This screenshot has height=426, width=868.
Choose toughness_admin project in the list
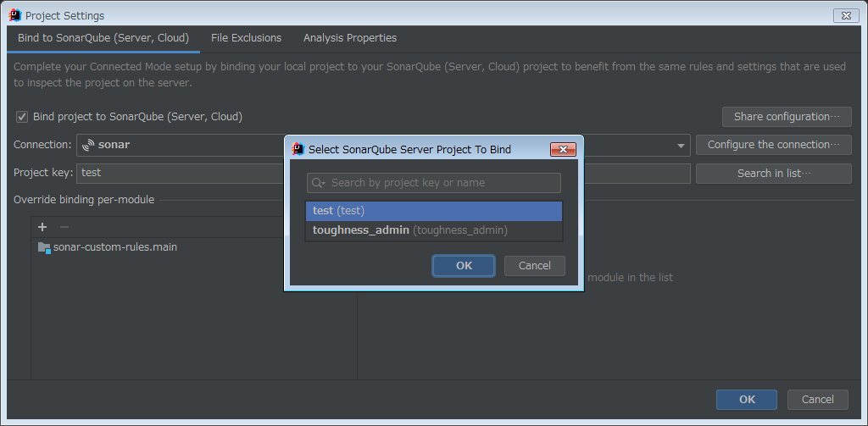409,230
